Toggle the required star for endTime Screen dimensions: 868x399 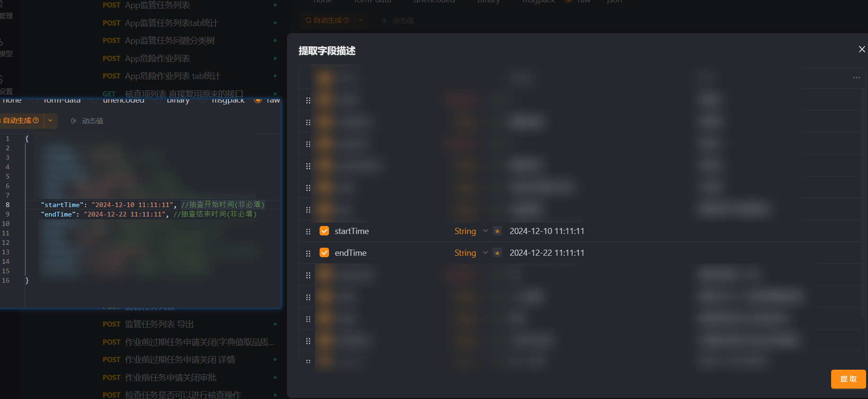click(497, 253)
